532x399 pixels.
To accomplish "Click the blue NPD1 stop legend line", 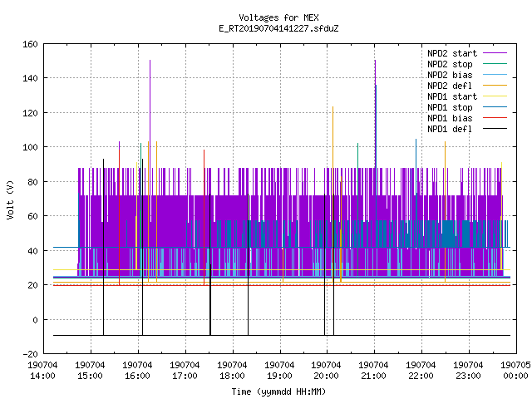I will click(x=495, y=107).
